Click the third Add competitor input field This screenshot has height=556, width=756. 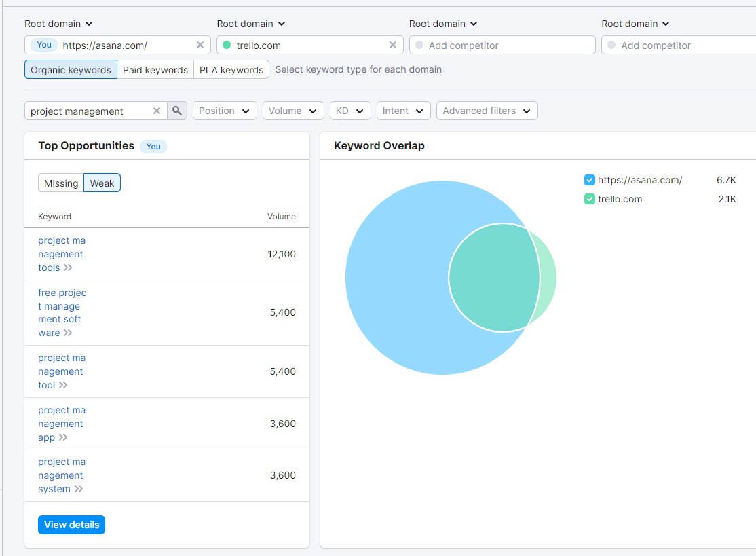coord(502,45)
